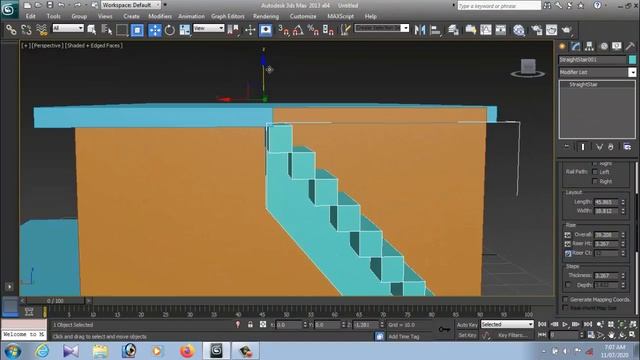
Task: Open the Tools menu
Action: pyautogui.click(x=53, y=16)
